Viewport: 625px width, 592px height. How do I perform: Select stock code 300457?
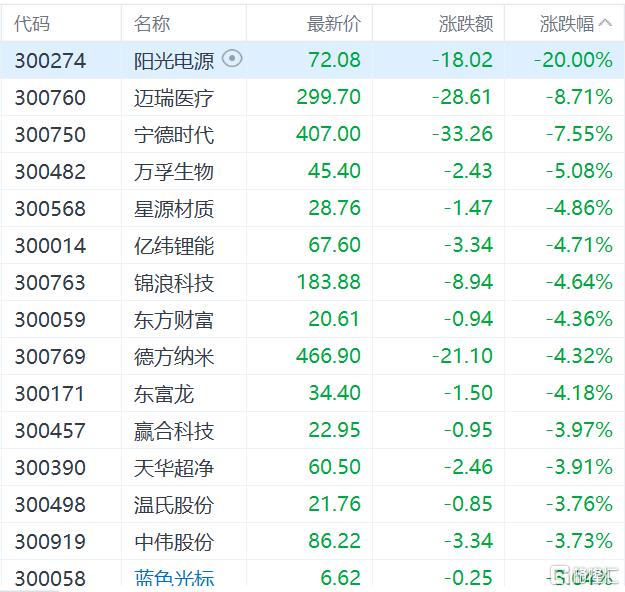click(50, 431)
